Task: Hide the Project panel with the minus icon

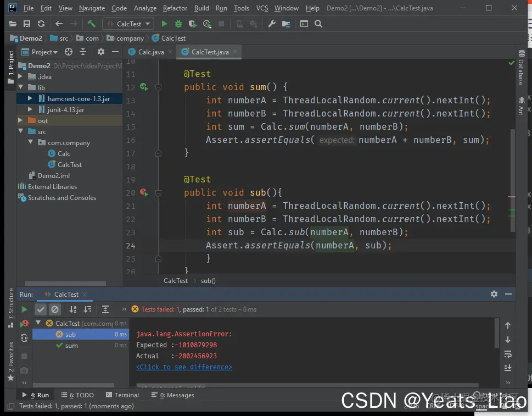Action: (x=115, y=52)
